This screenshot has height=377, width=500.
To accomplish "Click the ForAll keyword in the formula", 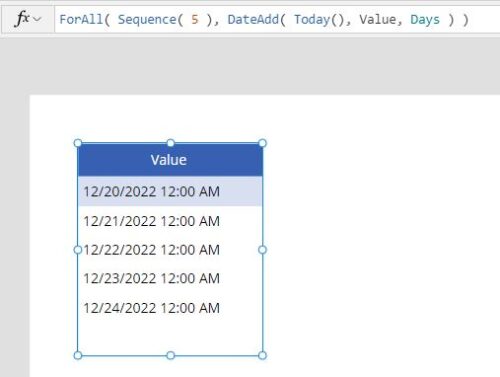I will [x=81, y=20].
